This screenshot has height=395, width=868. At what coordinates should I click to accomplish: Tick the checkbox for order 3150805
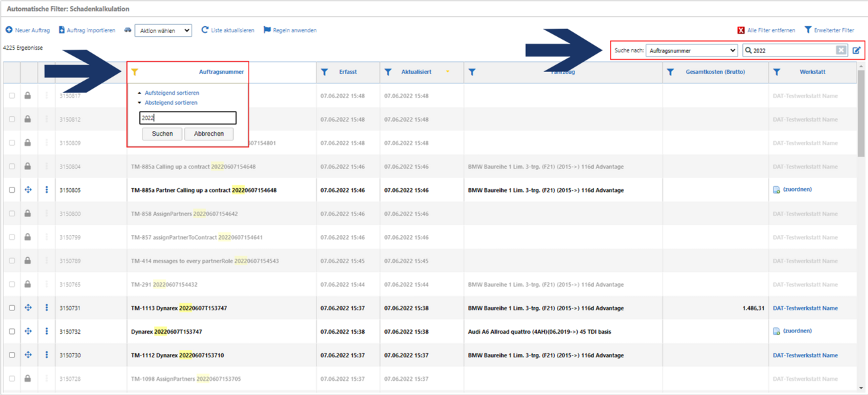(x=12, y=190)
